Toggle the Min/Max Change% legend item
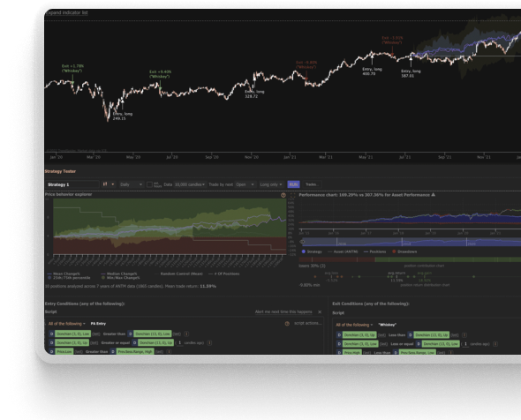The width and height of the screenshot is (521, 420). pos(120,278)
